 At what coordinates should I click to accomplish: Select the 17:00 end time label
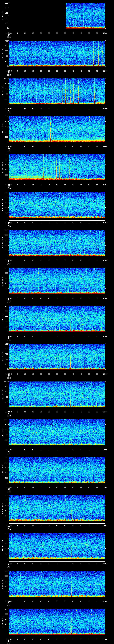pyautogui.click(x=105, y=298)
